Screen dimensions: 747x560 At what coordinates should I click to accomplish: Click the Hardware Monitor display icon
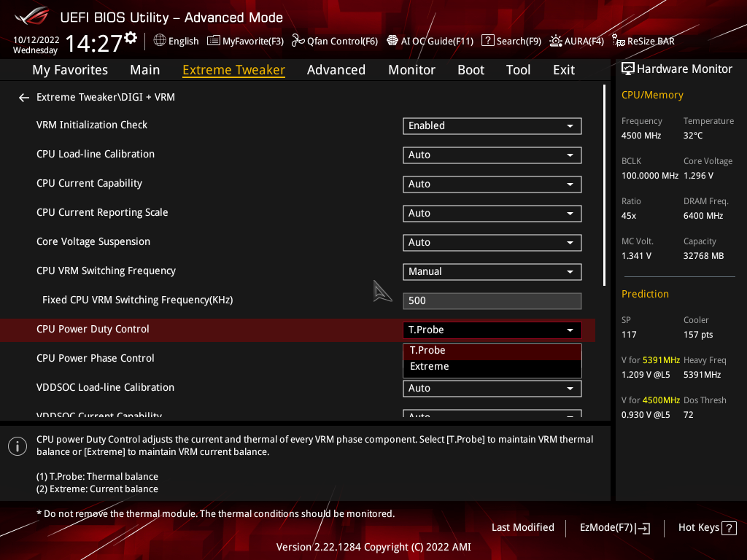tap(628, 69)
